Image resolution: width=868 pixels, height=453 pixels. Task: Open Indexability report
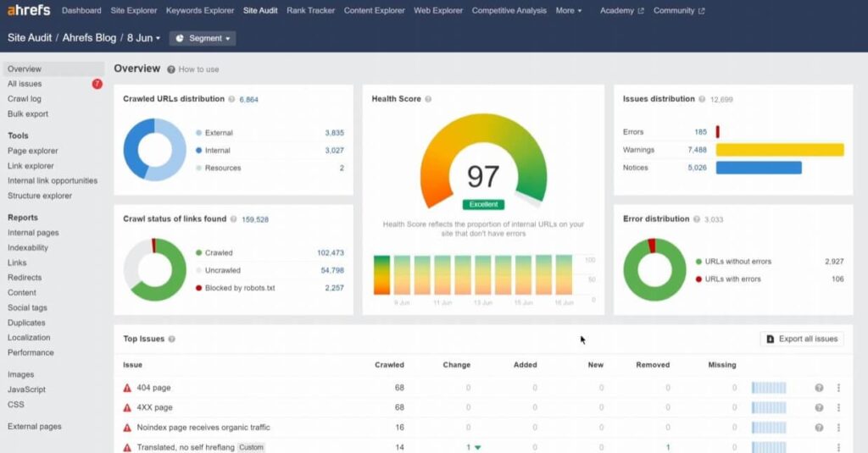[x=28, y=248]
